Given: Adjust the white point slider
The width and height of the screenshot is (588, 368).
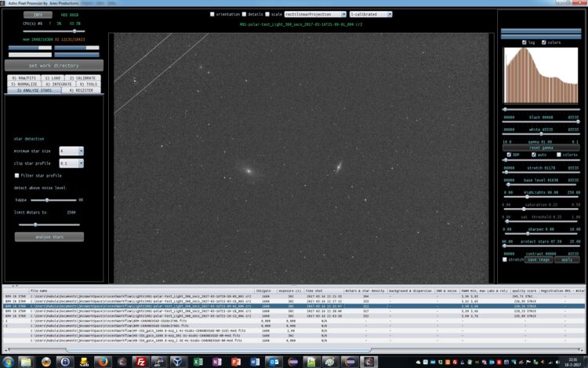Looking at the screenshot, I should 541,122.
